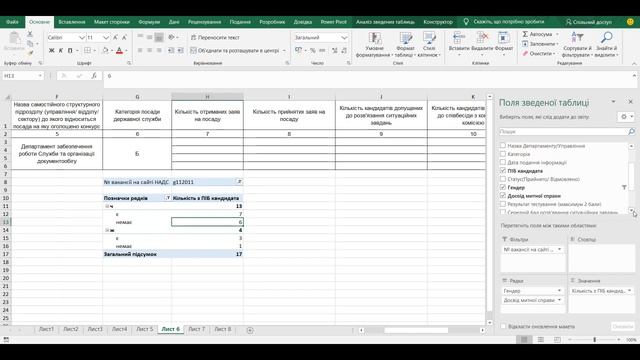Toggle underline (П) formatting
This screenshot has height=360, width=640.
[70, 51]
